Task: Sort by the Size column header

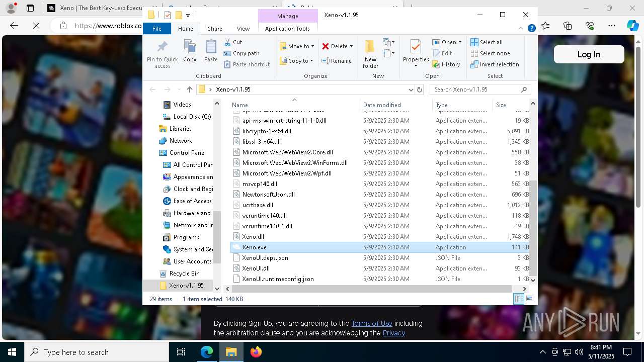Action: coord(510,105)
